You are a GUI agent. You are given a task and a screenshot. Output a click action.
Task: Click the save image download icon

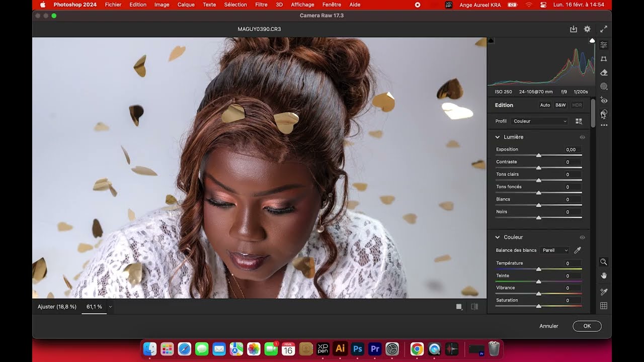pyautogui.click(x=573, y=29)
